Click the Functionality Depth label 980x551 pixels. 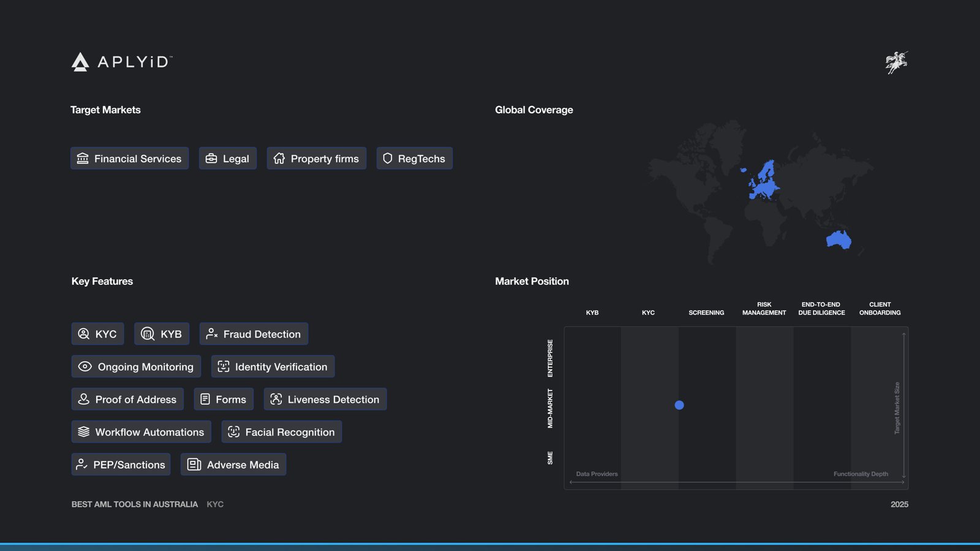coord(861,474)
